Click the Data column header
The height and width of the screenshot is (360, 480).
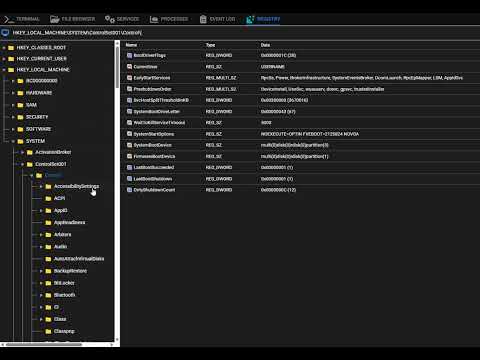point(265,45)
